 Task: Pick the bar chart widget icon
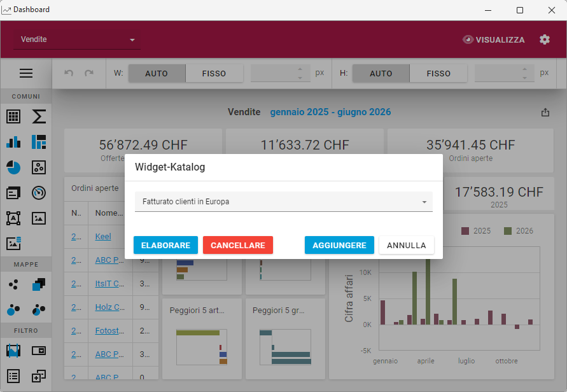coord(13,142)
